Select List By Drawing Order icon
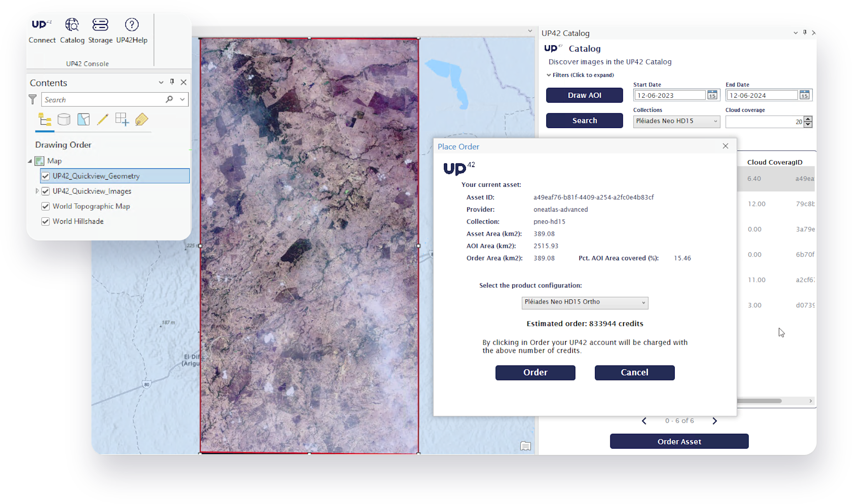The width and height of the screenshot is (852, 504). coord(45,120)
